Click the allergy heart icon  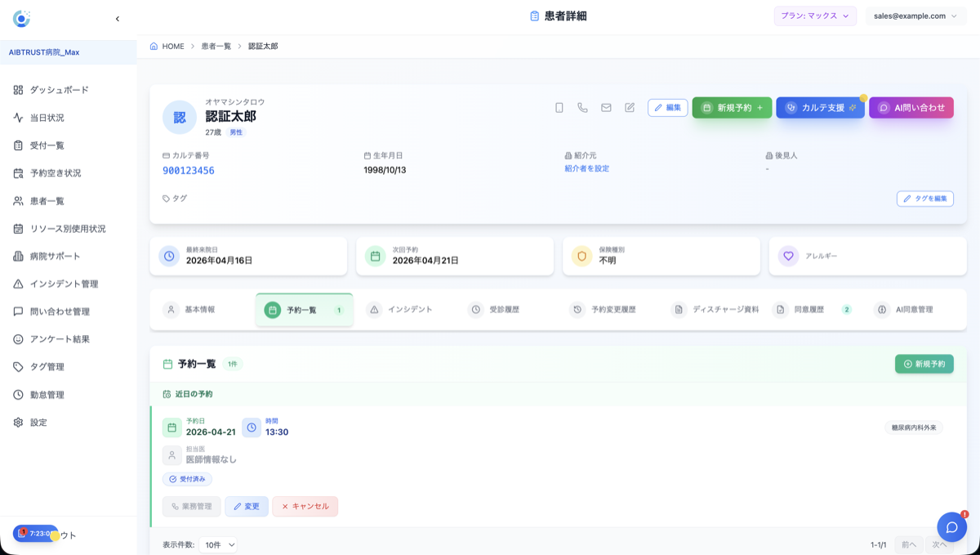coord(788,256)
